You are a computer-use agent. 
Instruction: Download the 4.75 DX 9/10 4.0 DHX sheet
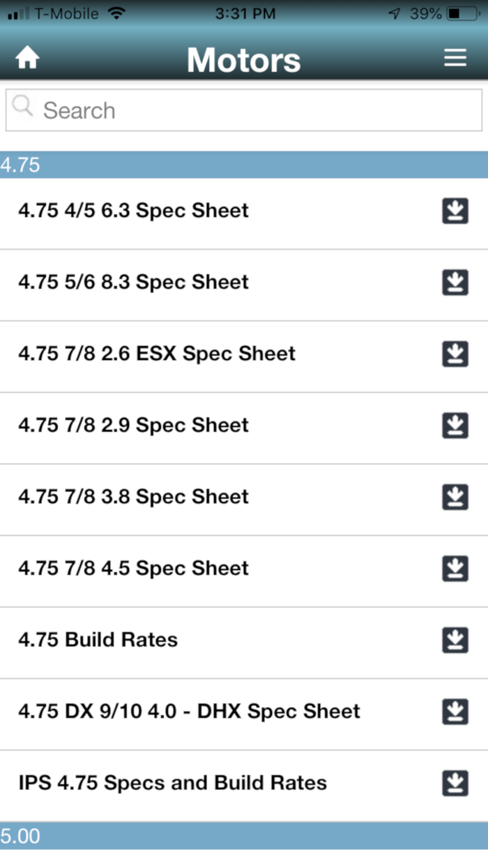[x=455, y=712]
